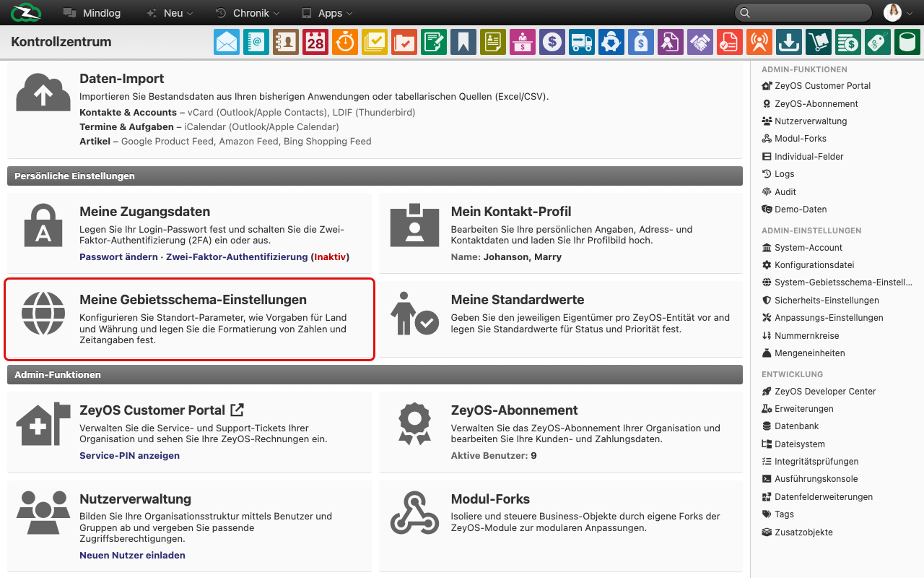Click the Neuen Nutzer einladen link
Viewport: 924px width, 578px height.
[132, 555]
